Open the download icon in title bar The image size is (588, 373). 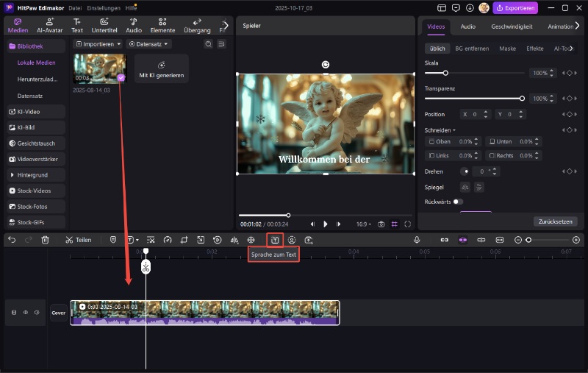click(x=470, y=8)
